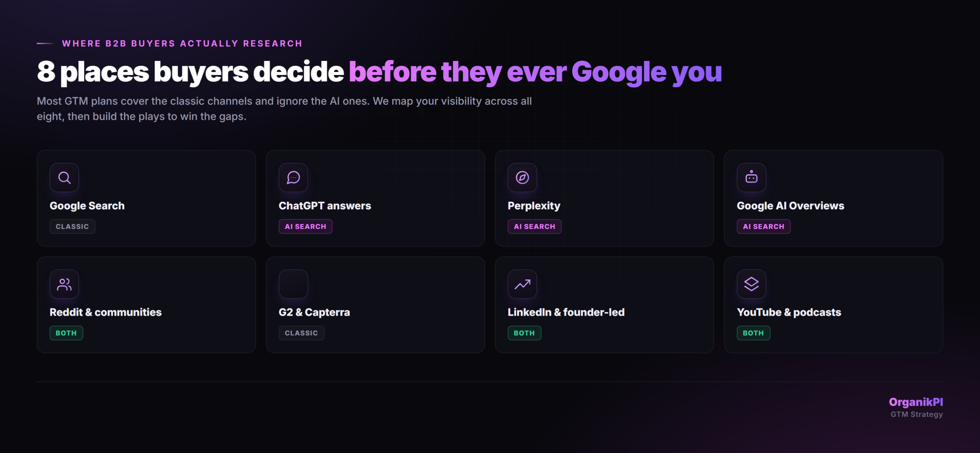Image resolution: width=980 pixels, height=453 pixels.
Task: Select the BOTH tag under Reddit & communities
Action: point(66,333)
